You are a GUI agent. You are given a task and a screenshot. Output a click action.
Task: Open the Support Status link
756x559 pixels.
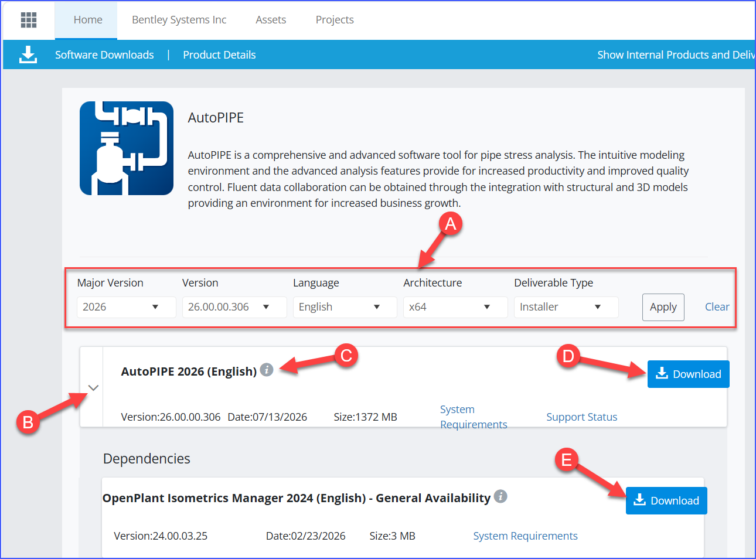582,417
